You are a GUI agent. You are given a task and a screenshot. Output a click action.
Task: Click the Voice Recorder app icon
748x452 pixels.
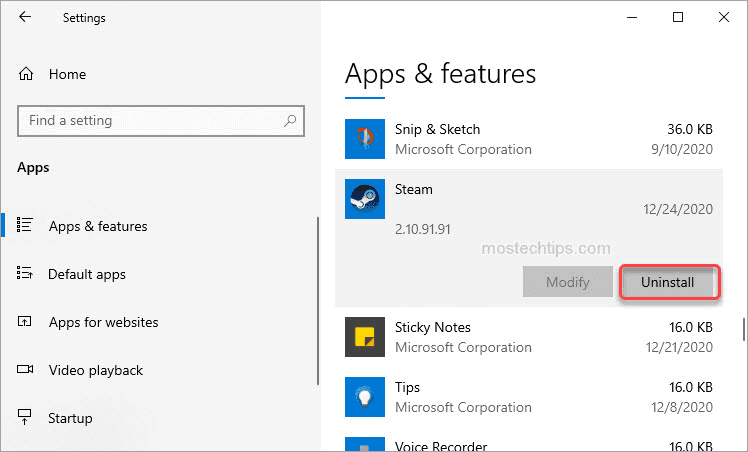(x=365, y=444)
